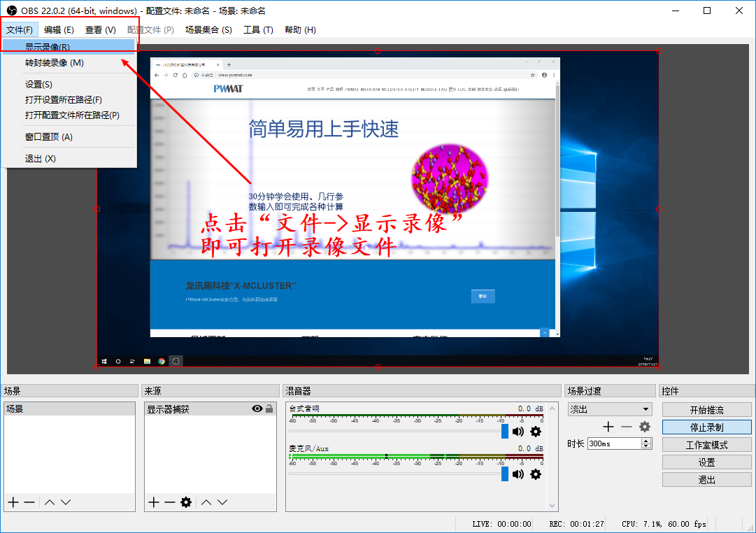Click 开始推流 button
The height and width of the screenshot is (533, 756).
(x=707, y=410)
